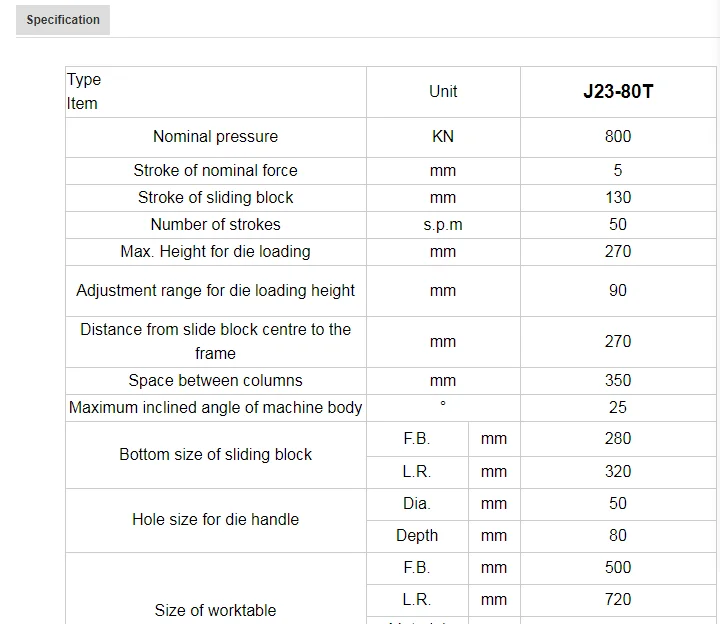Select the Space between columns label
The width and height of the screenshot is (720, 624).
[215, 381]
